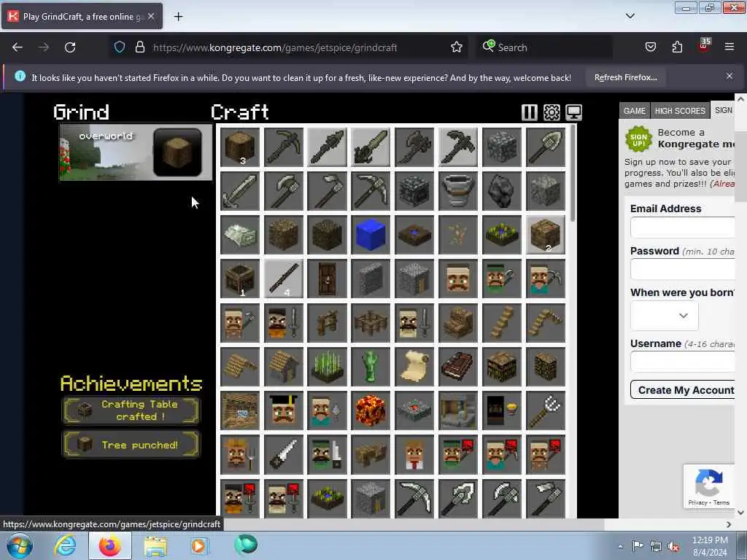The height and width of the screenshot is (560, 747).
Task: Toggle fullscreen with the monitor icon
Action: 573,112
